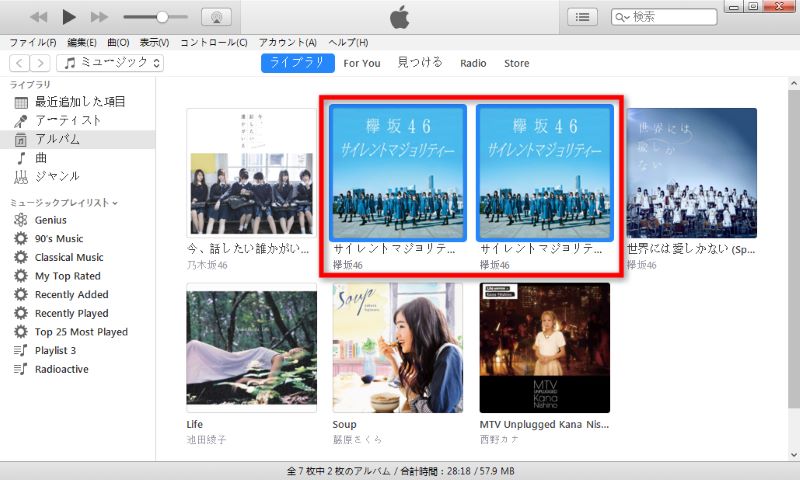Select the ジャンル sidebar item
Image resolution: width=800 pixels, height=480 pixels.
coord(57,177)
